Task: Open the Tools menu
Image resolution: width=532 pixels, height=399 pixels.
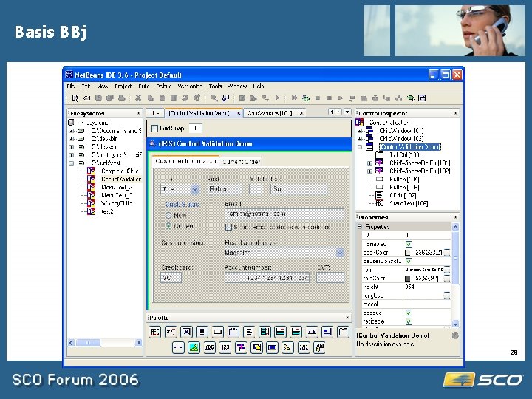Action: tap(215, 86)
